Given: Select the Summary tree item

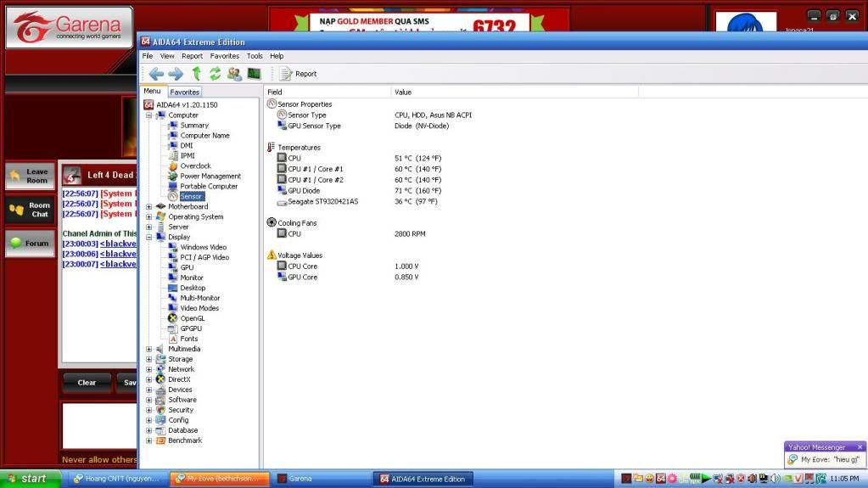Looking at the screenshot, I should [194, 126].
